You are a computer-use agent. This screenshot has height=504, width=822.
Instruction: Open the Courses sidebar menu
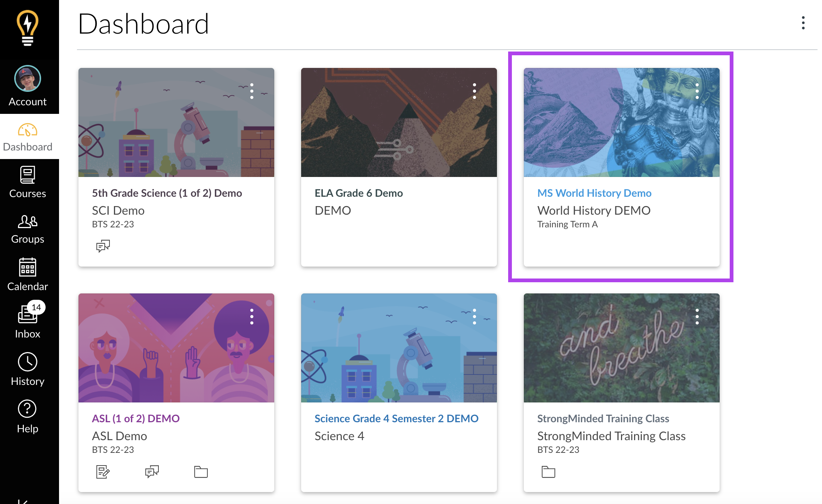click(28, 182)
